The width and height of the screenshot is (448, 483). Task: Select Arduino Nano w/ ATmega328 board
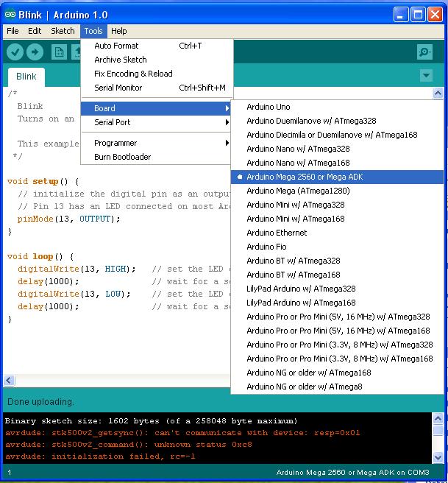click(337, 149)
